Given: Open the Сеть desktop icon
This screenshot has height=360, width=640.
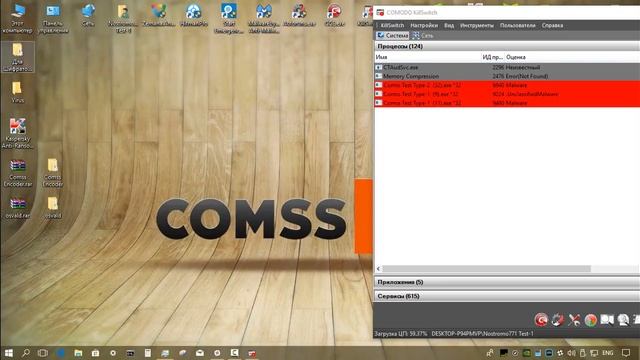Looking at the screenshot, I should (88, 16).
